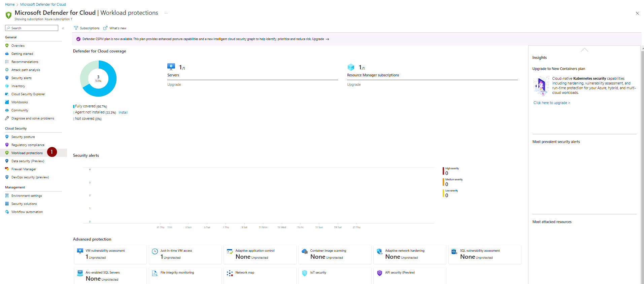
Task: Open Network map tile
Action: click(x=260, y=276)
